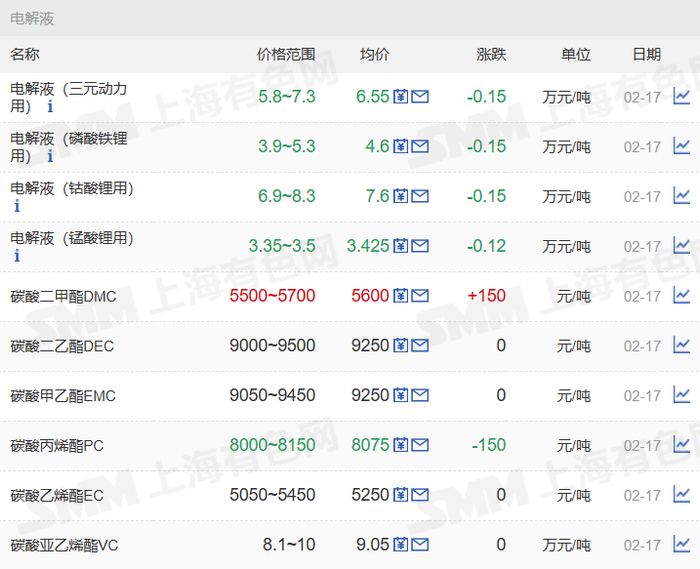Viewport: 700px width, 569px height.
Task: Click the average price 6.55
Action: pos(373,96)
